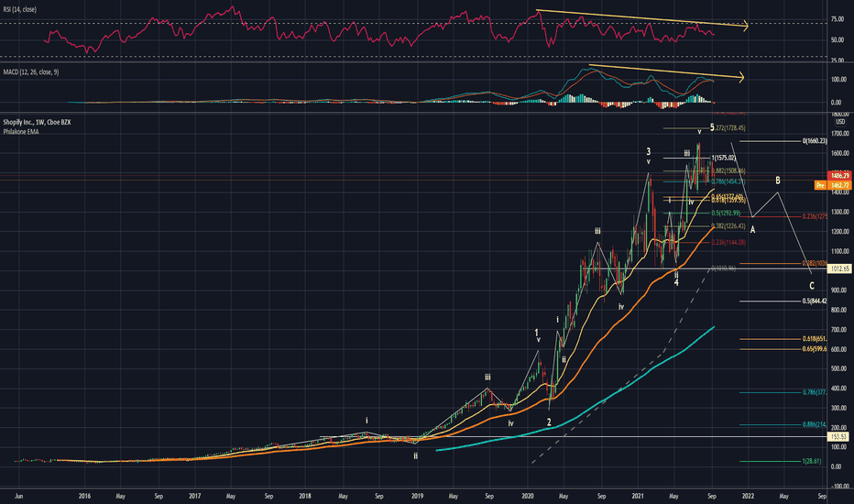The height and width of the screenshot is (504, 854).
Task: Select the Elliott wave 3 label
Action: [x=649, y=151]
